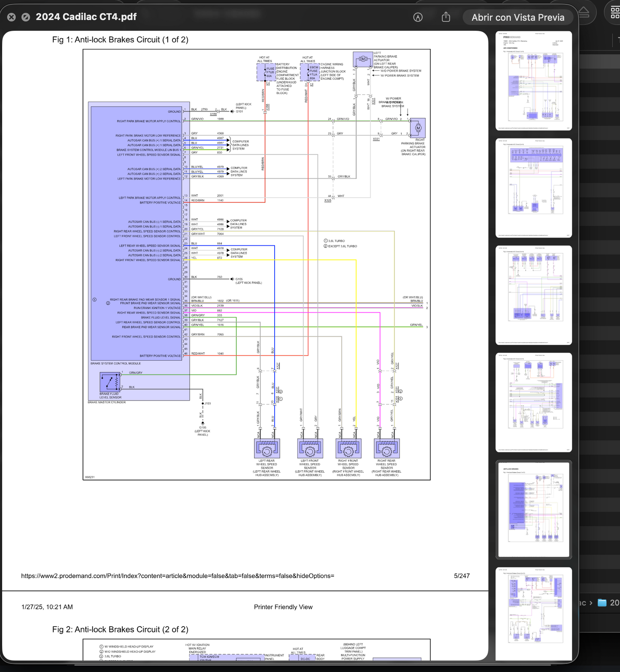
Task: Click the full-screen icon beside close button
Action: click(x=26, y=17)
